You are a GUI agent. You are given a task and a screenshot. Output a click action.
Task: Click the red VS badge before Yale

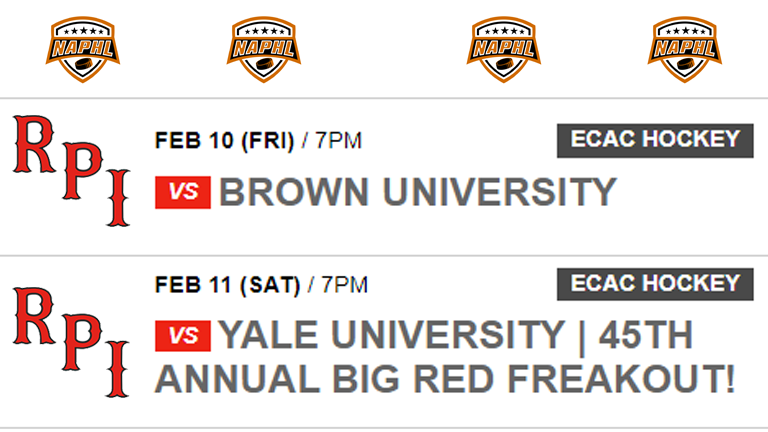point(182,336)
